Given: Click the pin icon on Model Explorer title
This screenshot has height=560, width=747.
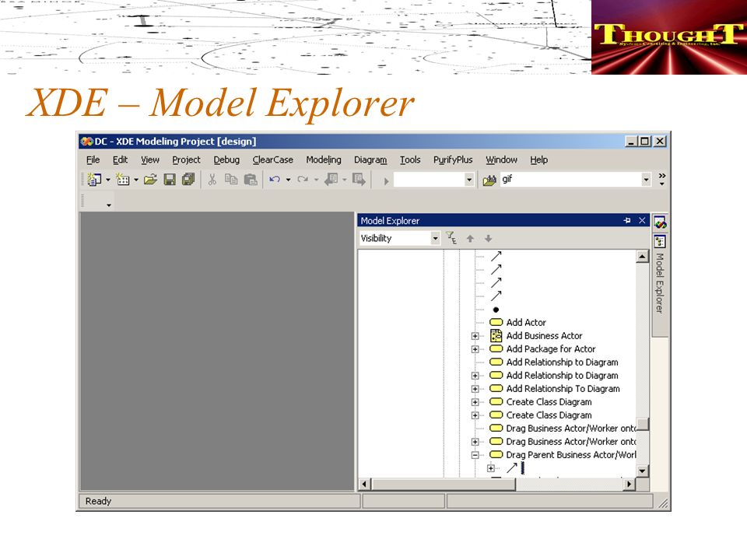Looking at the screenshot, I should pos(627,220).
